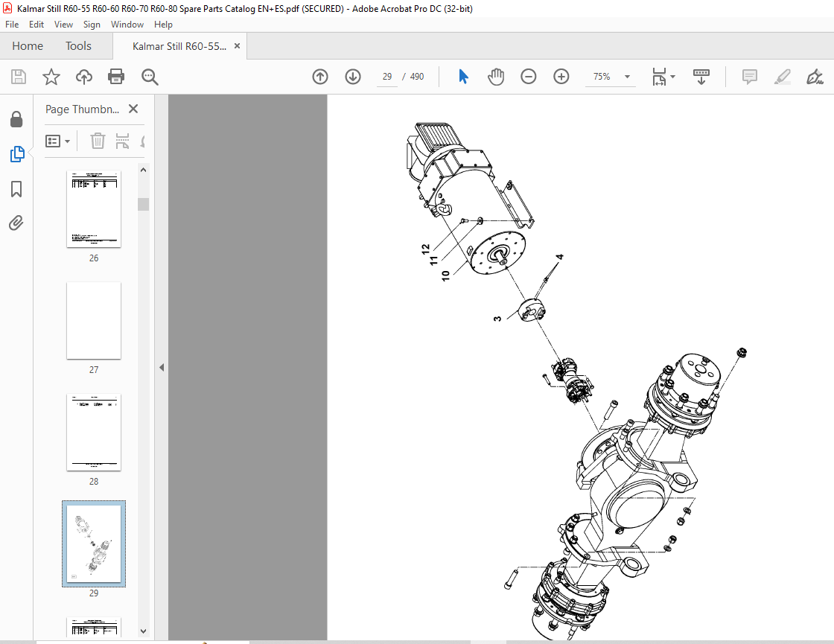Click the thumbnail scrollbar handle

coord(143,204)
